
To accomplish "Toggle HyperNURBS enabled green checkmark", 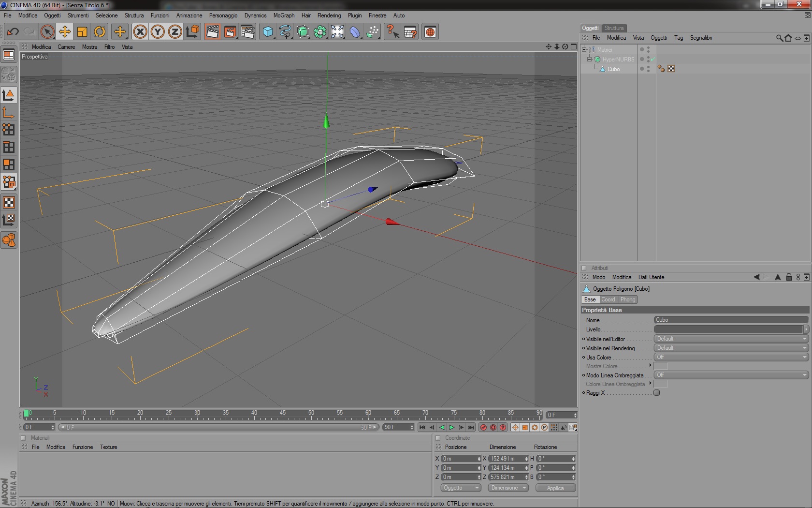I will [x=652, y=60].
